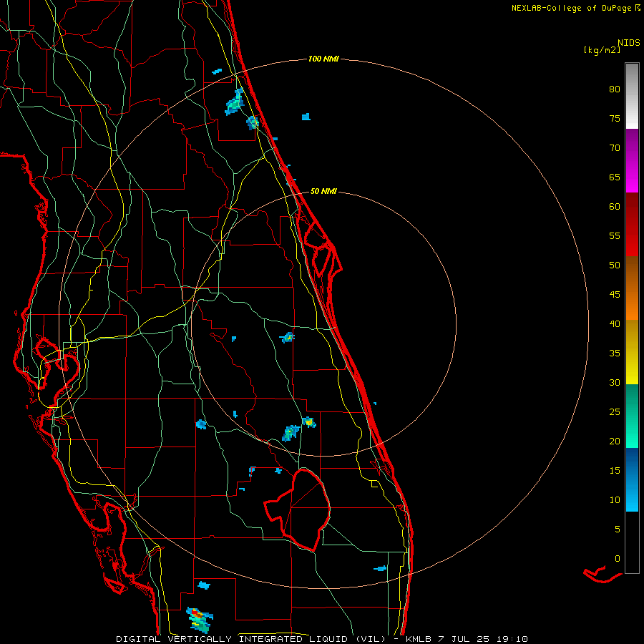644x644 pixels.
Task: Select the 55 value on the color scale
Action: 615,235
